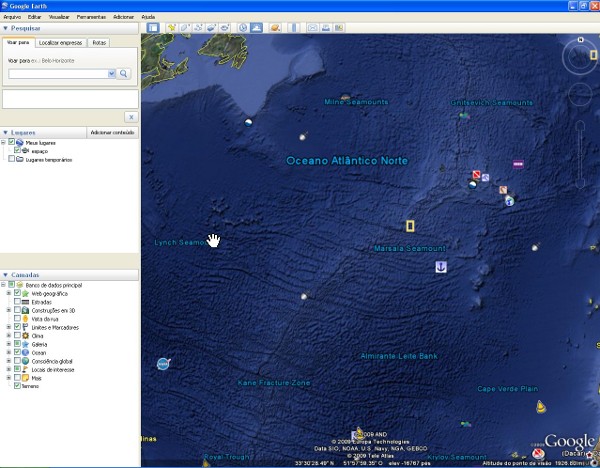Screen dimensions: 600x468
Task: Toggle the sidebar panel toolbar icon
Action: pos(153,27)
